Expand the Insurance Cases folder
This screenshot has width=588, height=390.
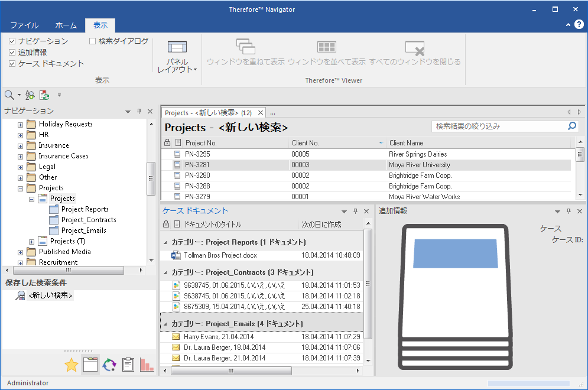point(20,157)
